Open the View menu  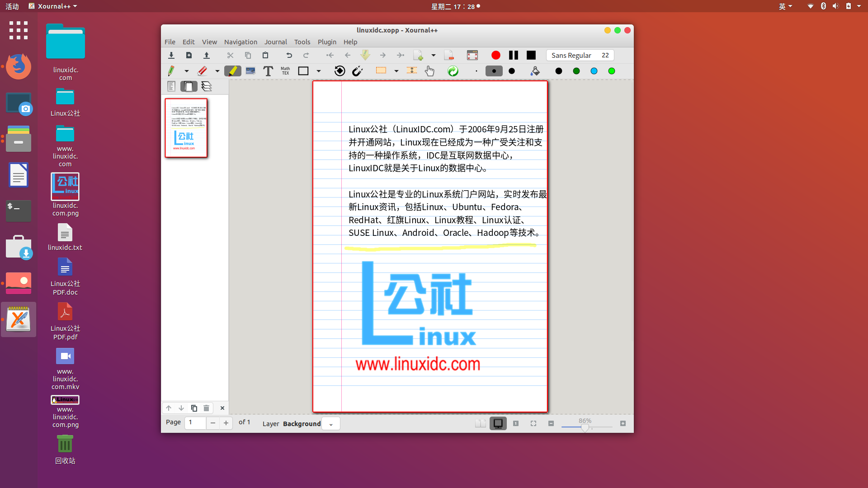point(209,42)
